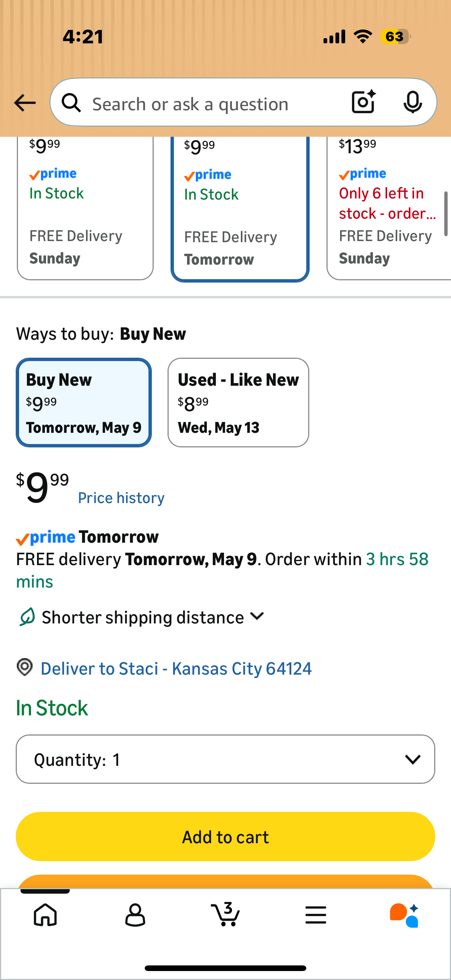
Task: Select the Buy New option
Action: point(84,402)
